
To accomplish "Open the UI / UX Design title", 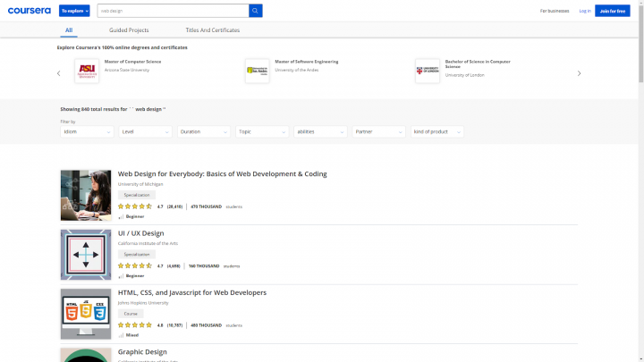I will (141, 233).
